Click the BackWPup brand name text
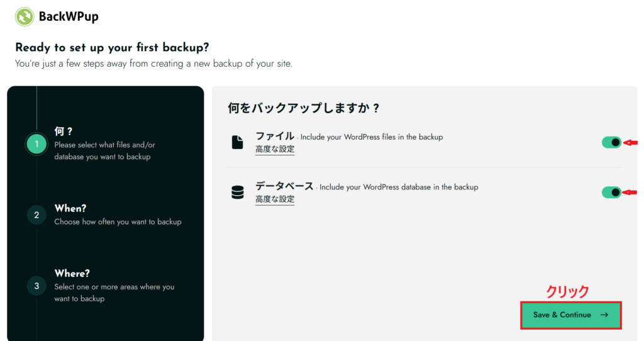The image size is (644, 341). pos(69,17)
